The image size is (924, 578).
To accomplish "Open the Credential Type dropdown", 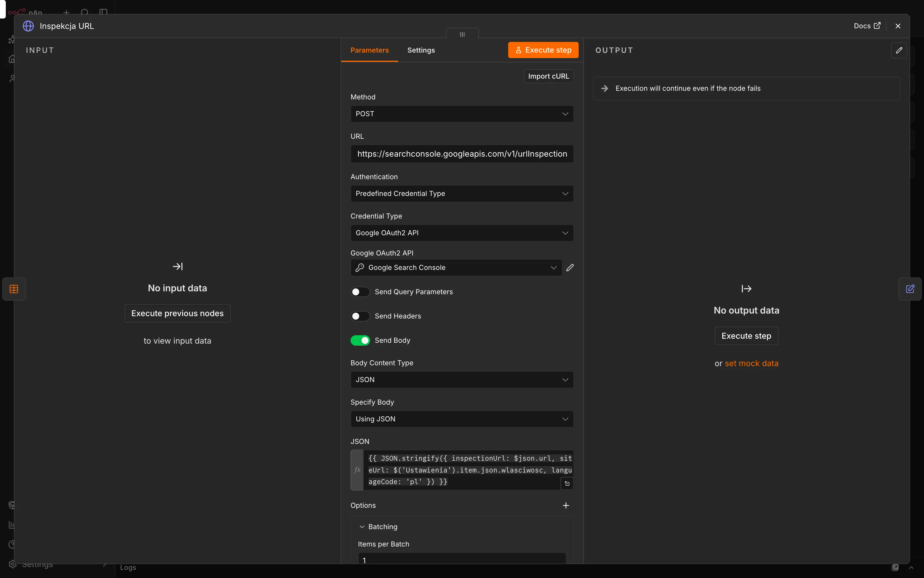I will (x=462, y=233).
